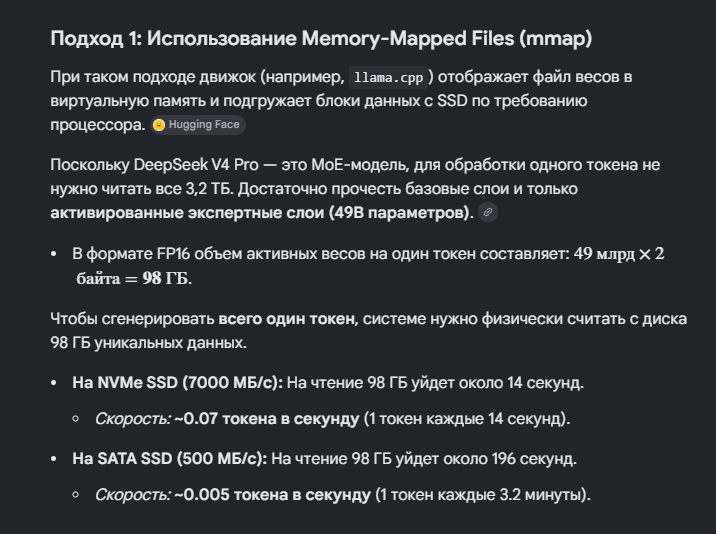
Task: Click the bold text "активированные экспертные слои"
Action: tap(187, 213)
